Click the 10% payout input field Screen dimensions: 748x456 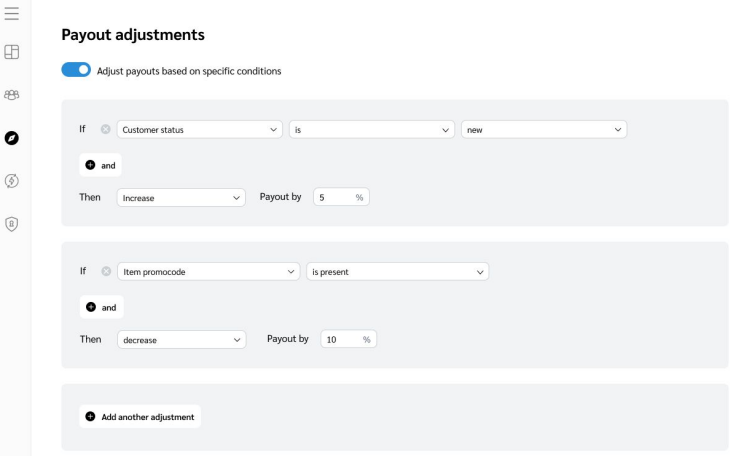[342, 340]
